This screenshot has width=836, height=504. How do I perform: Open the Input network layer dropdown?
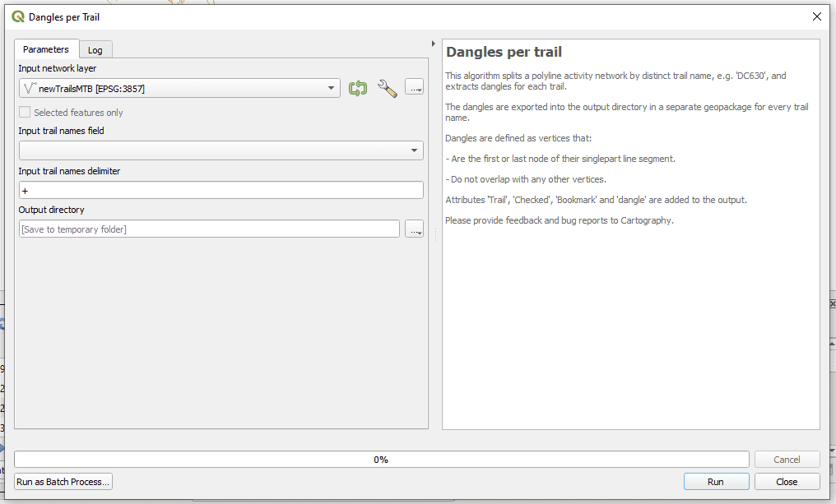pos(179,89)
